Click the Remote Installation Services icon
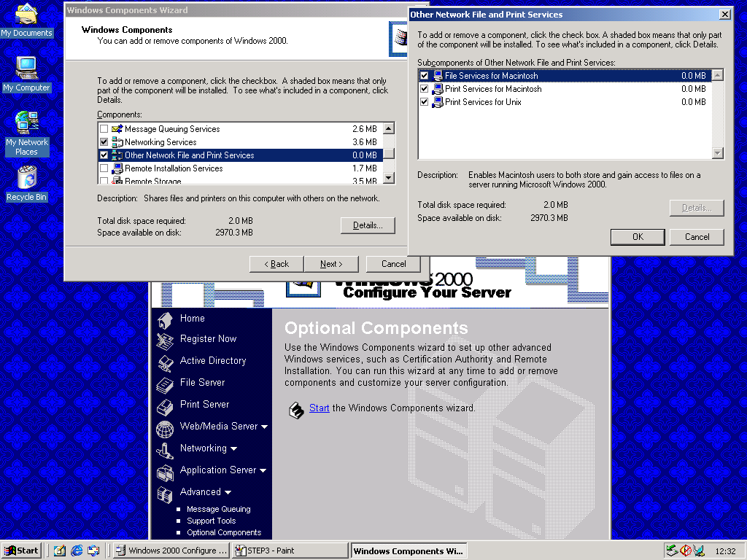 point(117,168)
